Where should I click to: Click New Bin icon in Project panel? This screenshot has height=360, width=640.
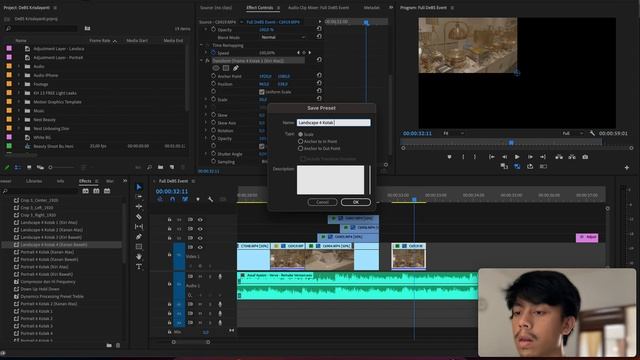click(x=160, y=167)
